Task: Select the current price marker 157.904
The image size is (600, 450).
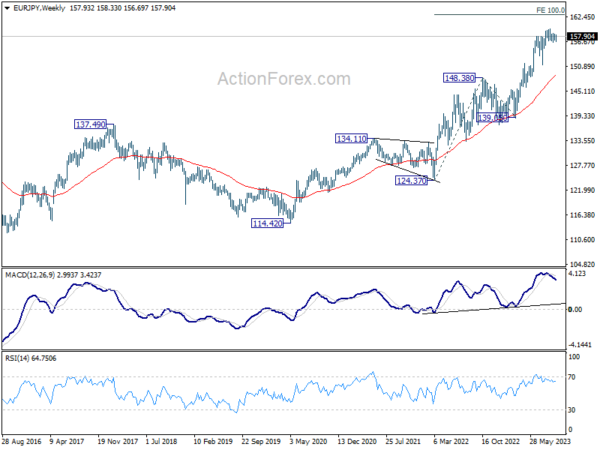Action: pos(582,36)
